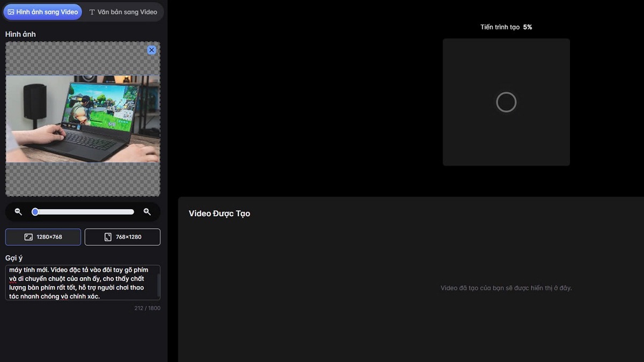Click the Tiến trình tạo 5% progress text
This screenshot has width=644, height=362.
(506, 27)
